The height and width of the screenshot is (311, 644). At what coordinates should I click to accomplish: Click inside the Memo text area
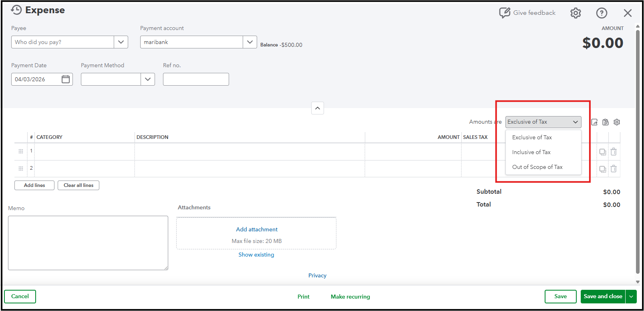click(88, 243)
